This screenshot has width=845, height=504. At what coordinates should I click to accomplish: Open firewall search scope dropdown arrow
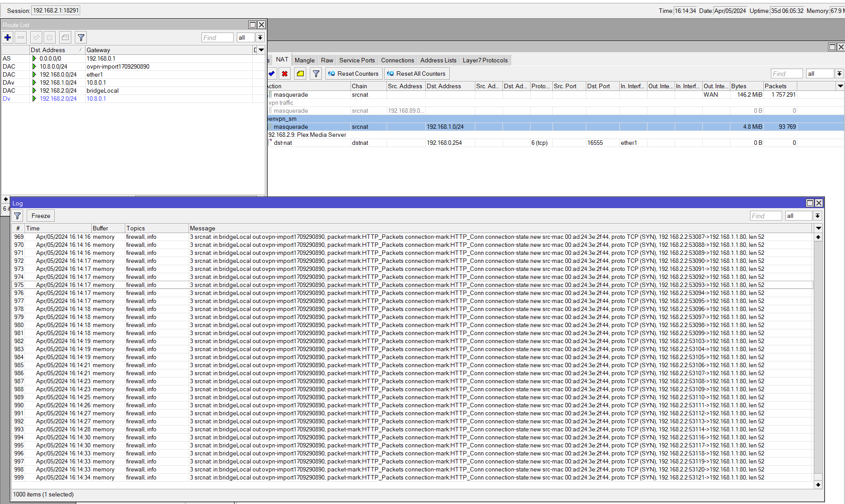tap(839, 74)
